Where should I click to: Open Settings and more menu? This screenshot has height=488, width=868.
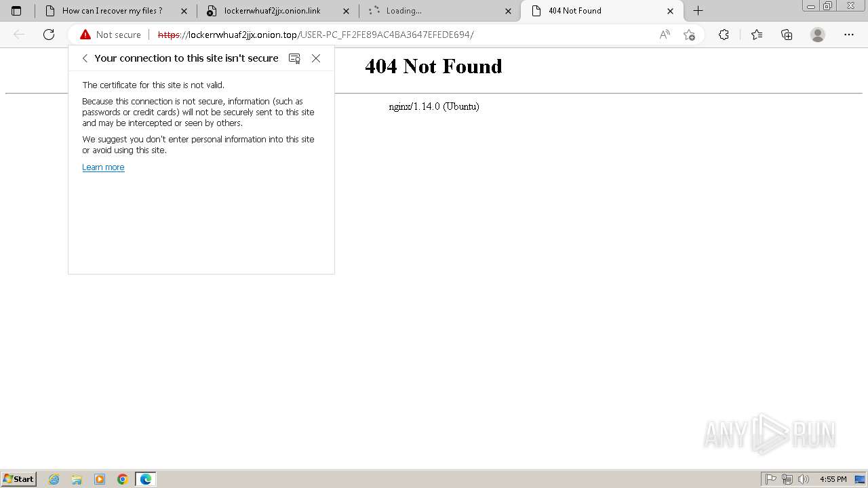[x=849, y=35]
